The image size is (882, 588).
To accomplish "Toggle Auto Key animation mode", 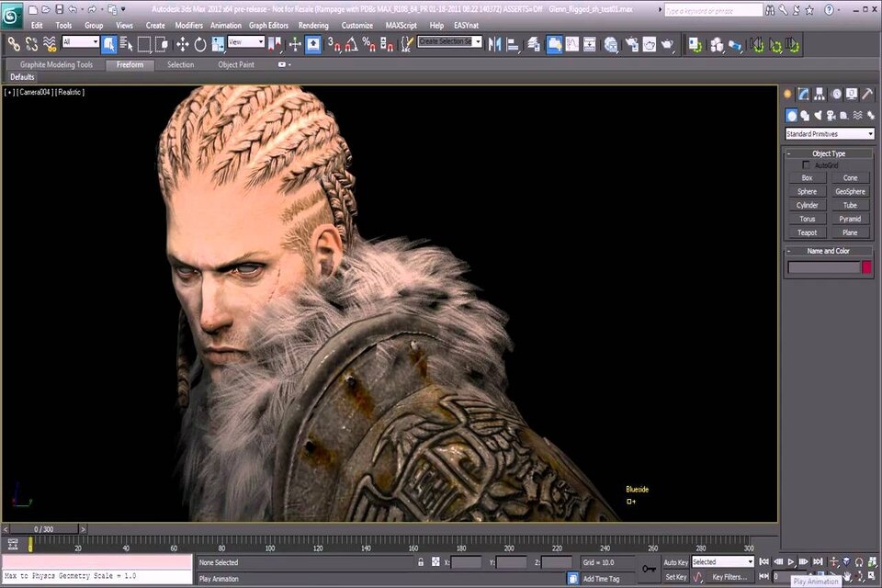I will tap(677, 561).
